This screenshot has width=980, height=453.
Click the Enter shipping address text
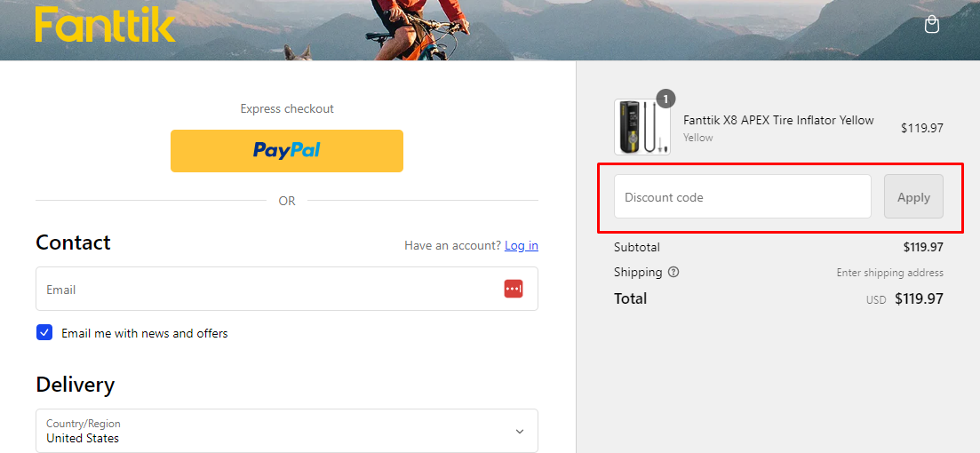(890, 273)
